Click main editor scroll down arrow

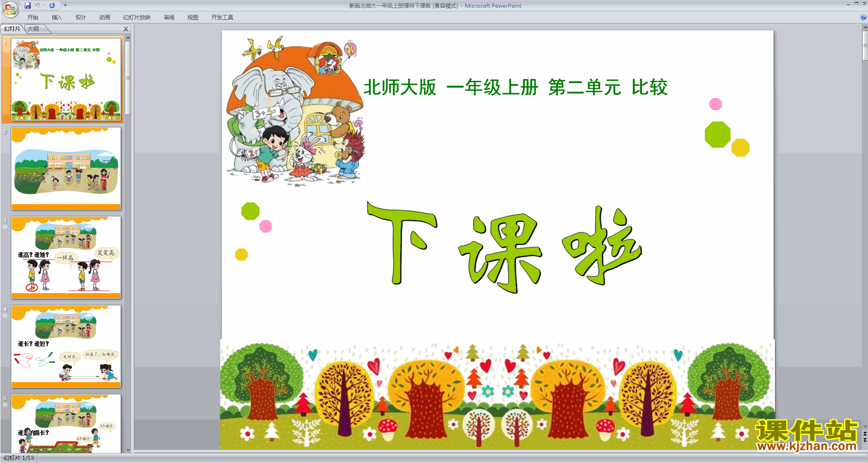865,426
